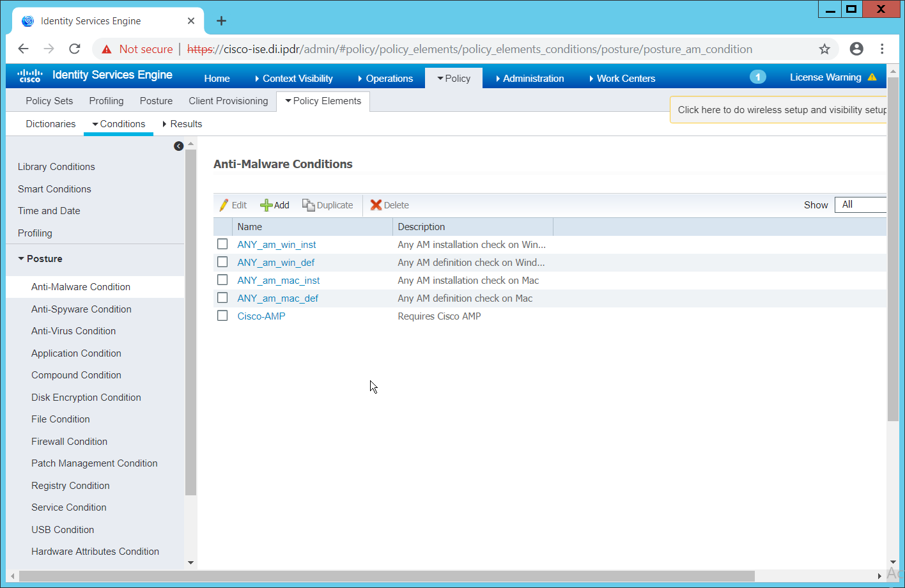Select the Cisco-AMP row checkbox

pos(222,316)
